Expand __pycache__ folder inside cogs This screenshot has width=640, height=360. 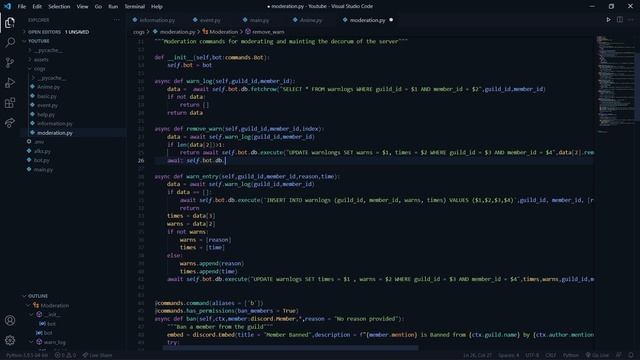point(33,78)
